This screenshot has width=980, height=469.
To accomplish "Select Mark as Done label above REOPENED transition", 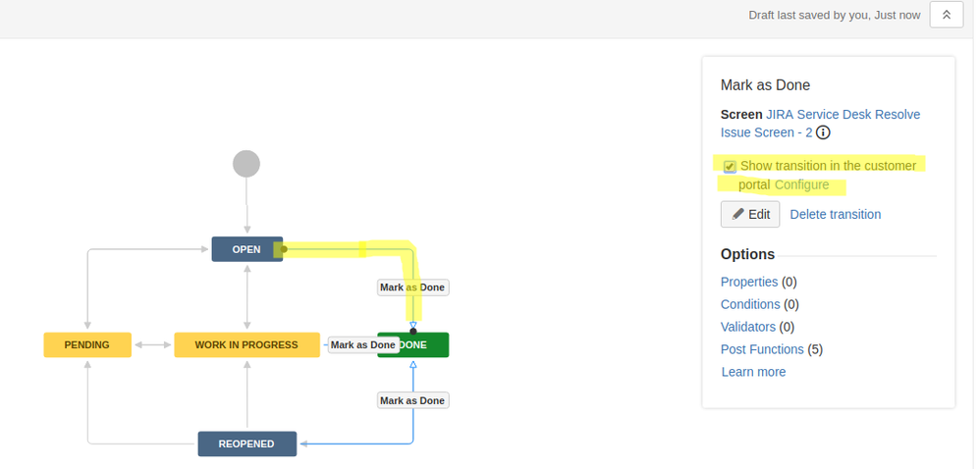I will [412, 400].
